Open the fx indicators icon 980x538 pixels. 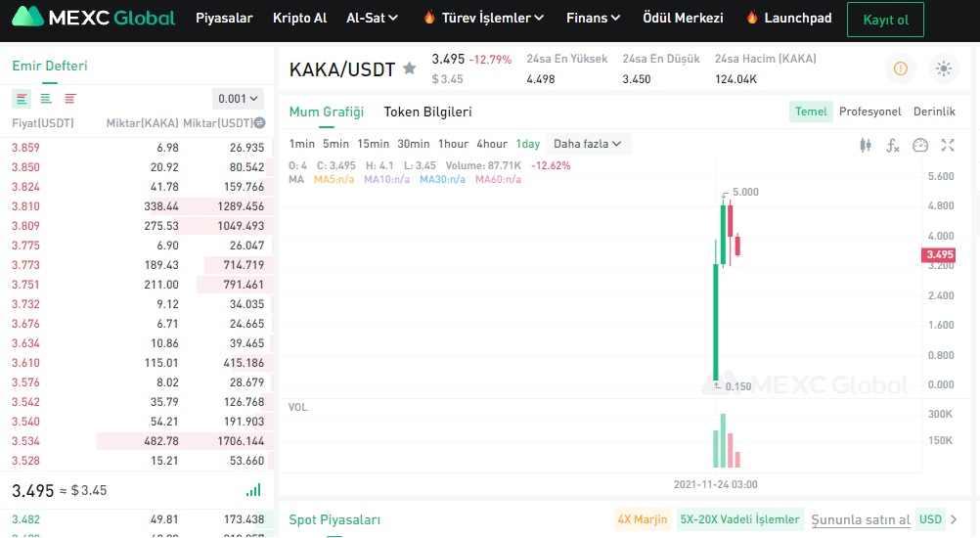click(893, 146)
